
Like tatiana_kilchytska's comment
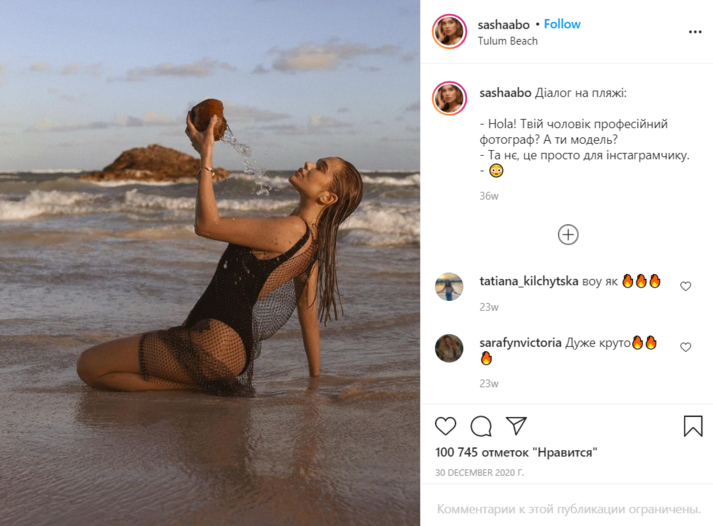click(685, 286)
